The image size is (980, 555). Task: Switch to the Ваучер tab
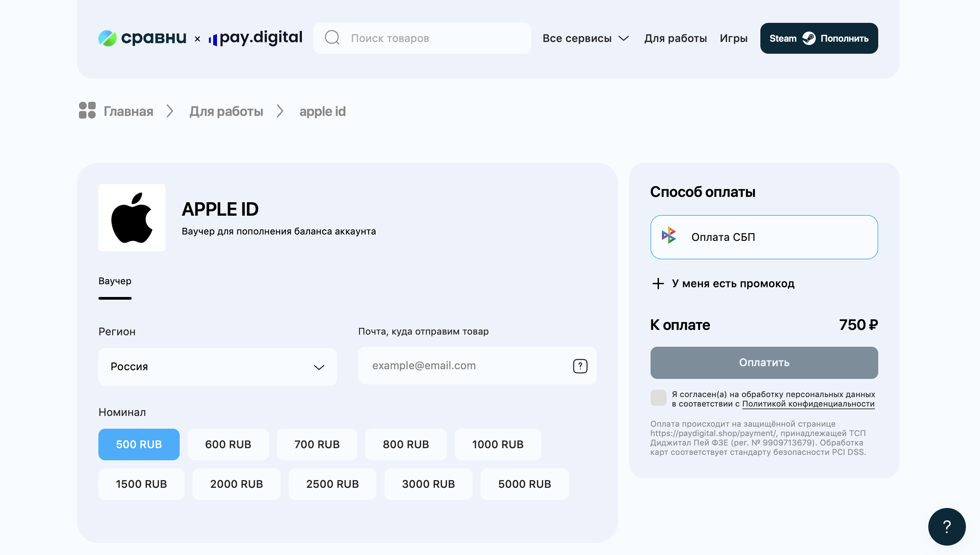[x=115, y=281]
